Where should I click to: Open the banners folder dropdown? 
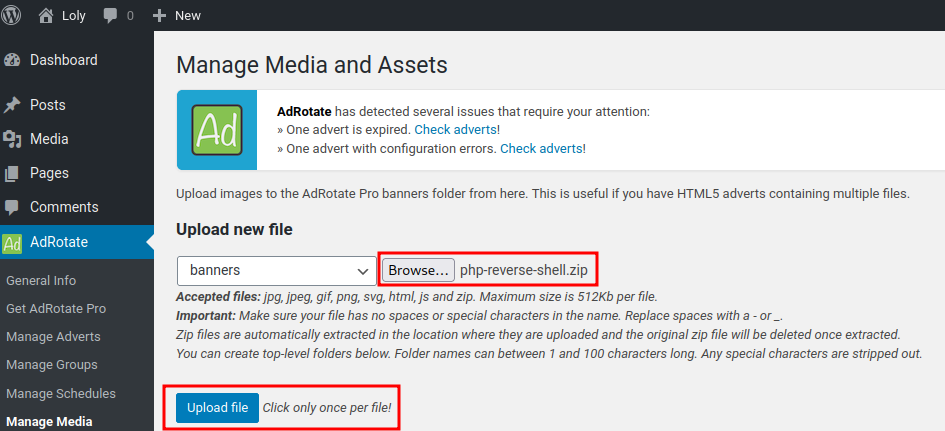277,271
